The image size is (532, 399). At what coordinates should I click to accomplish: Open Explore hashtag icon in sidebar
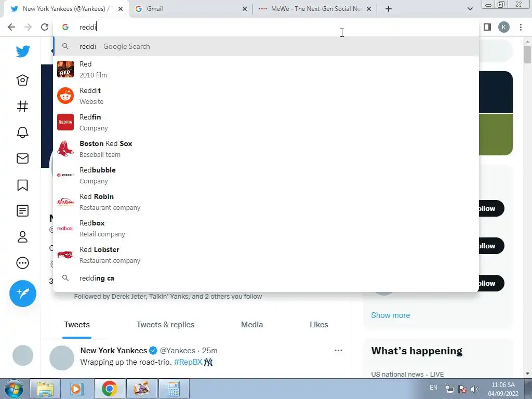pos(22,106)
